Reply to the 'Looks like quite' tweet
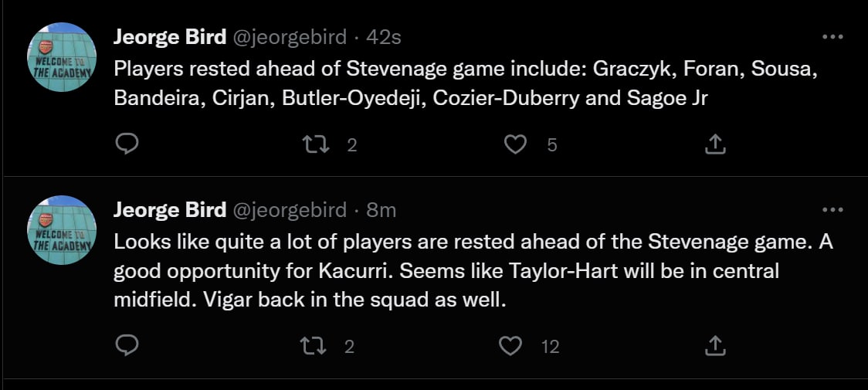Viewport: 868px width, 390px height. click(x=127, y=347)
